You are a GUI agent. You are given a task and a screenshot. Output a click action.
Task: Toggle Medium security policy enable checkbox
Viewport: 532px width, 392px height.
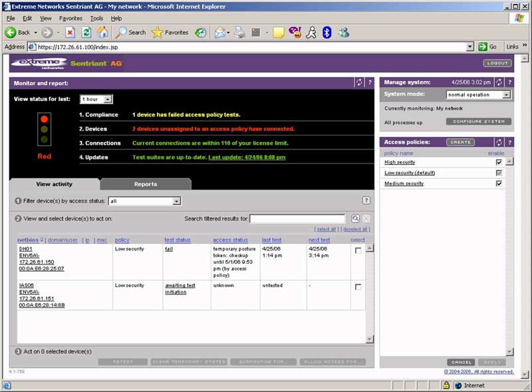click(499, 183)
